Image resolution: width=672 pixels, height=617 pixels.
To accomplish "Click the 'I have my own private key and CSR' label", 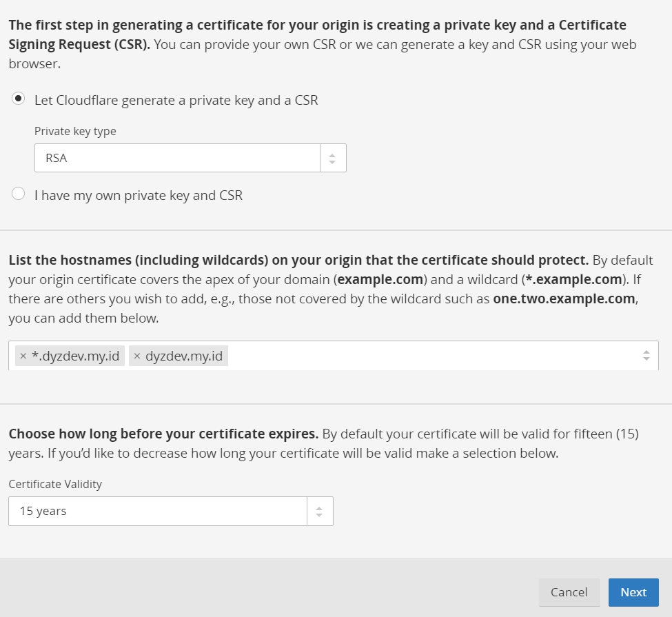I will pos(139,196).
